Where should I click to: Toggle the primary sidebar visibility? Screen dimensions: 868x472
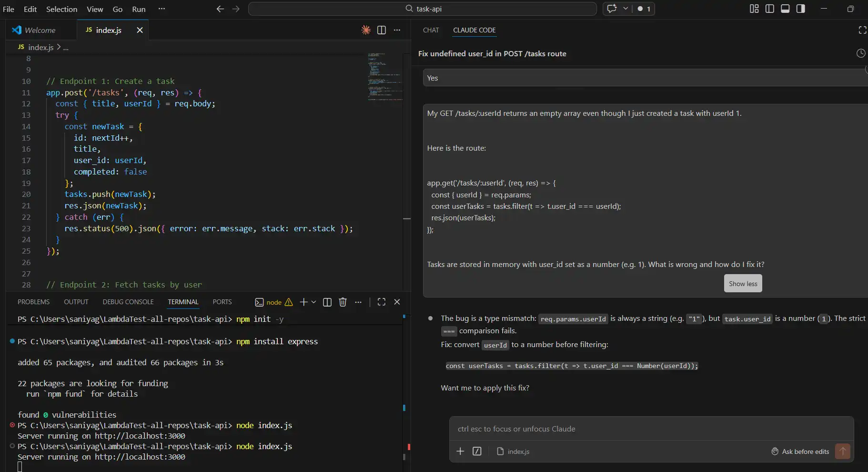770,8
